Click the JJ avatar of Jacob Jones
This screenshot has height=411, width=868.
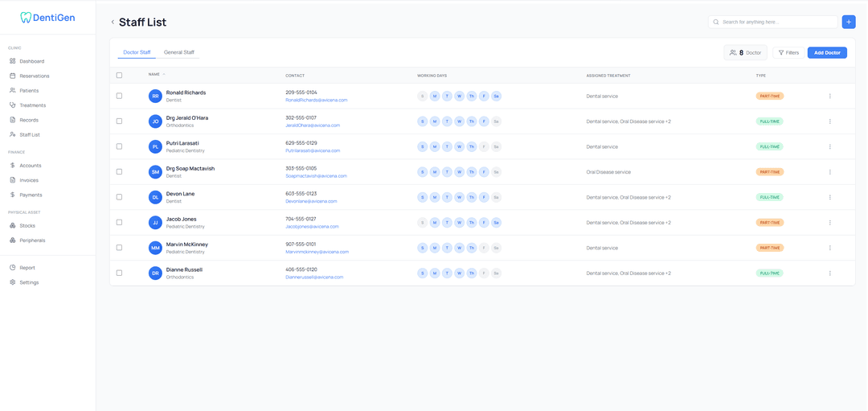(156, 223)
